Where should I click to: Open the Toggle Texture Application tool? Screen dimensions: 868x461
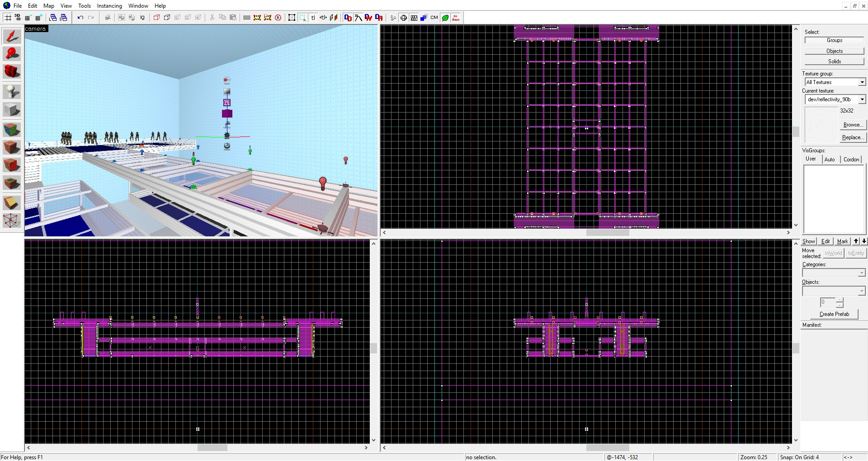click(12, 130)
